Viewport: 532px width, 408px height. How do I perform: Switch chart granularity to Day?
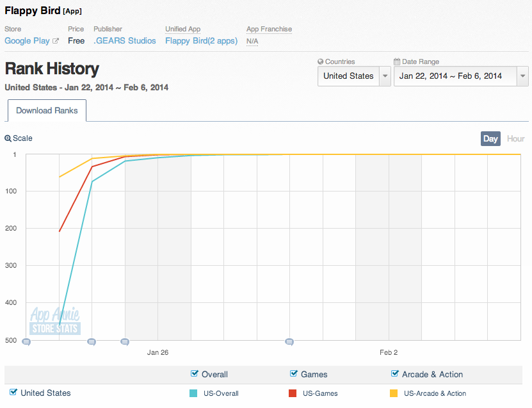pyautogui.click(x=490, y=138)
